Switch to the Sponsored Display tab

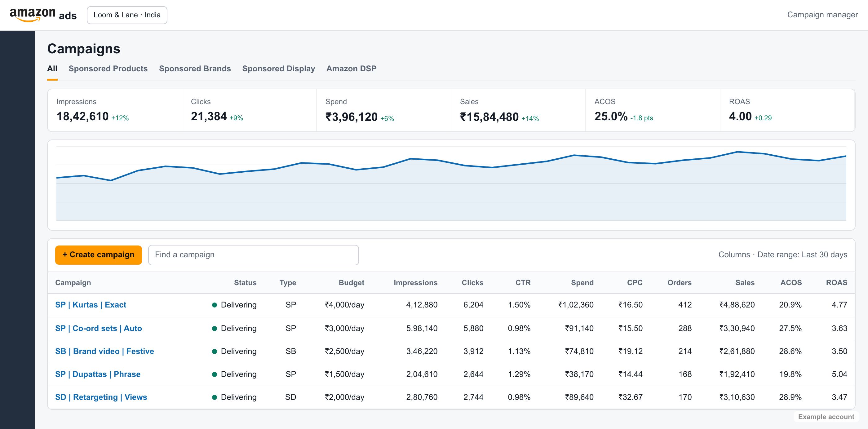[x=279, y=69]
